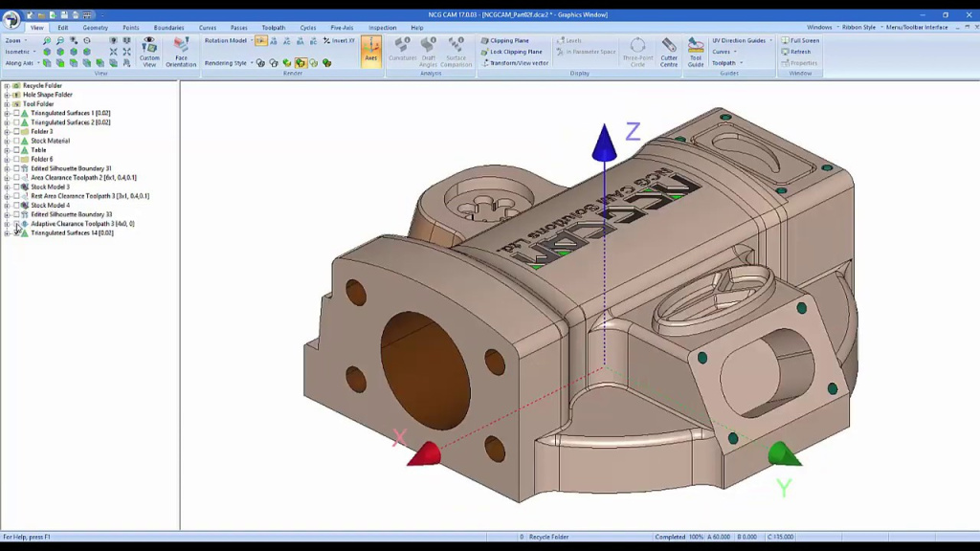Toggle the Axes display button
The image size is (980, 551).
point(370,50)
